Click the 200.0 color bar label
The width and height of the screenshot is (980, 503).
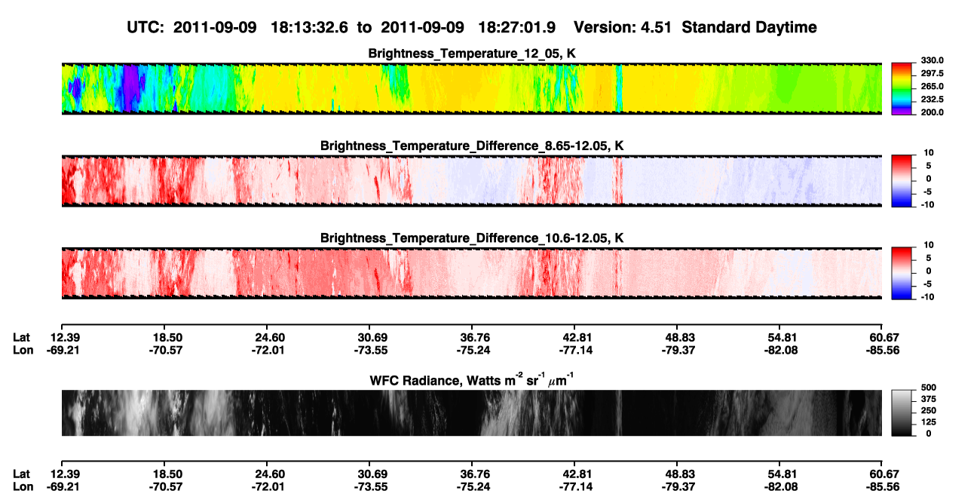click(x=933, y=112)
